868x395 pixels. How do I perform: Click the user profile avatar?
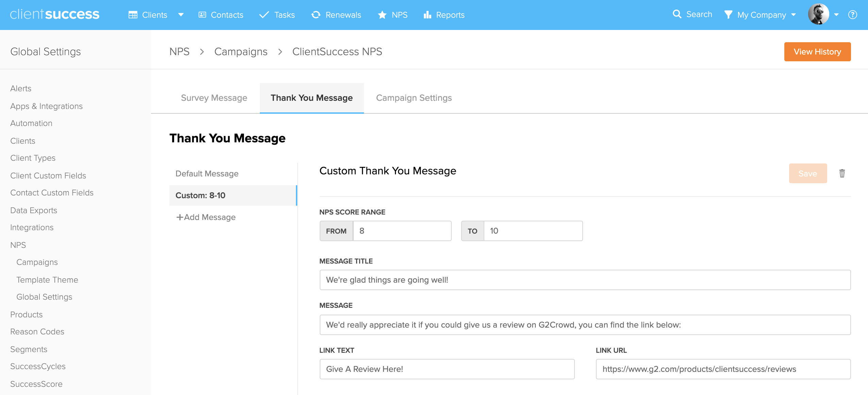coord(818,14)
